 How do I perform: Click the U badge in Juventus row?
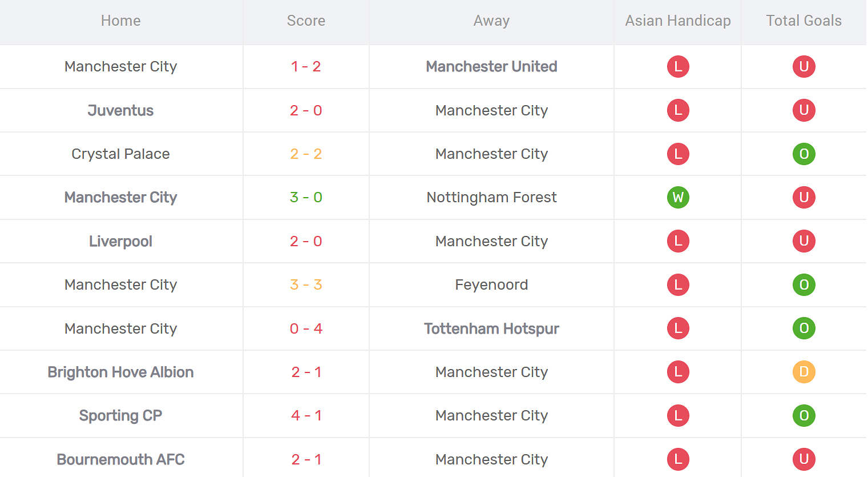tap(804, 110)
